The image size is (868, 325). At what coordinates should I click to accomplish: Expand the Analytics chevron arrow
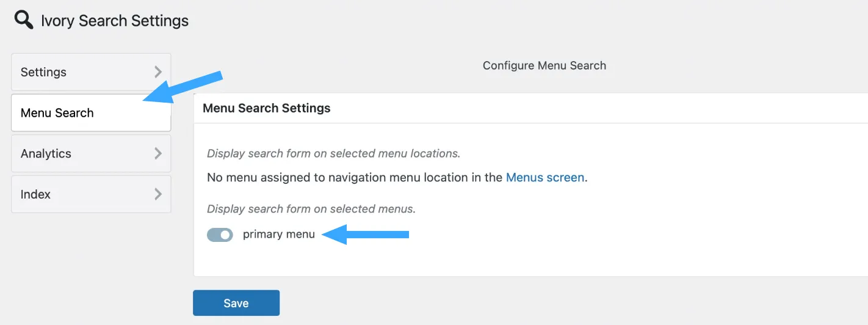point(158,153)
